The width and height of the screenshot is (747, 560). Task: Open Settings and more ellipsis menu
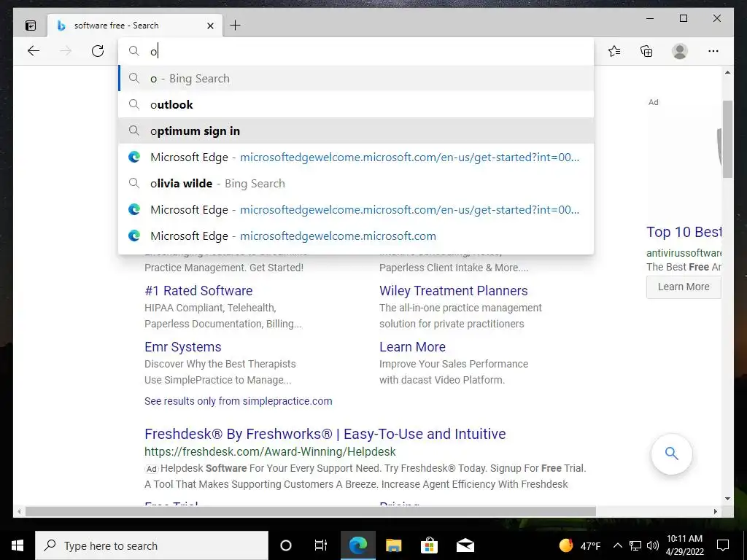pos(713,51)
